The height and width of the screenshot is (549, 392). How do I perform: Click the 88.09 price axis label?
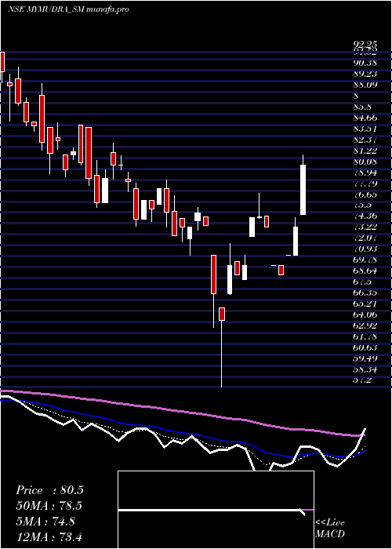click(365, 85)
